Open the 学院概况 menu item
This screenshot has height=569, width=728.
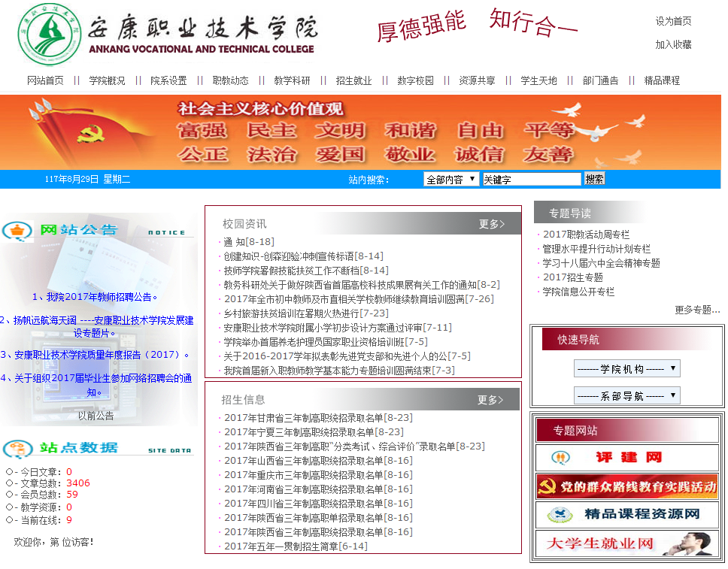click(107, 80)
